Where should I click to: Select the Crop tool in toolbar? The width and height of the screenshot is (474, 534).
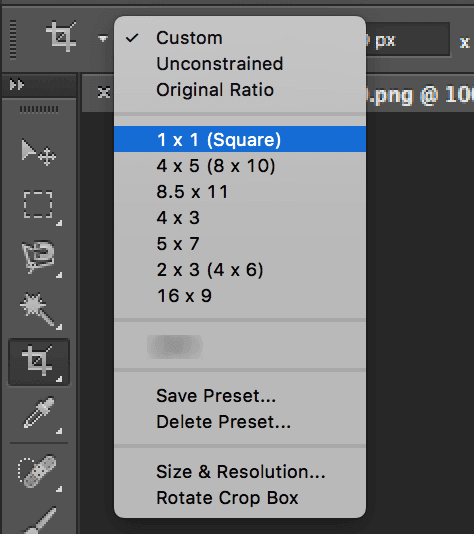(x=38, y=362)
